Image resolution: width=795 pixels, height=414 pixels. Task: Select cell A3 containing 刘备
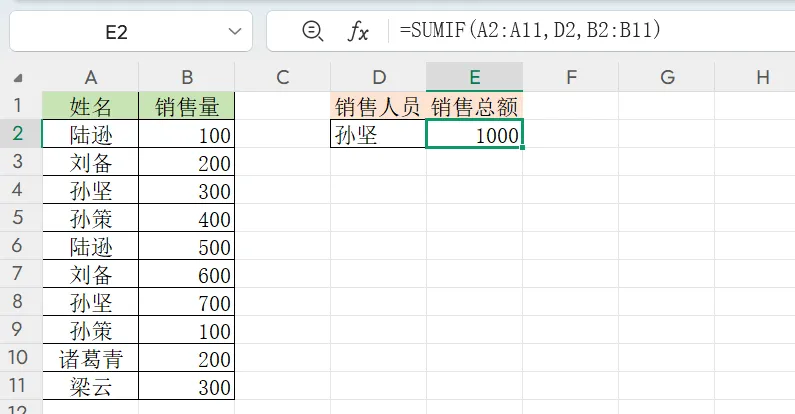[x=90, y=162]
